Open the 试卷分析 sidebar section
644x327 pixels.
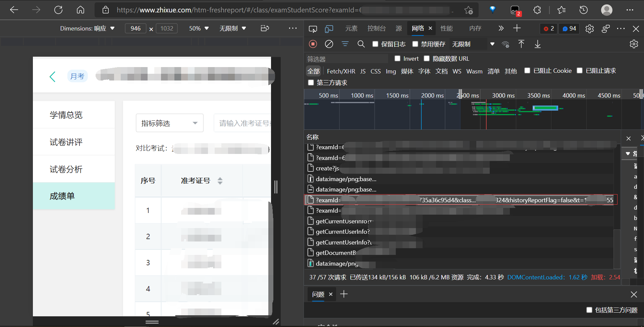click(66, 169)
